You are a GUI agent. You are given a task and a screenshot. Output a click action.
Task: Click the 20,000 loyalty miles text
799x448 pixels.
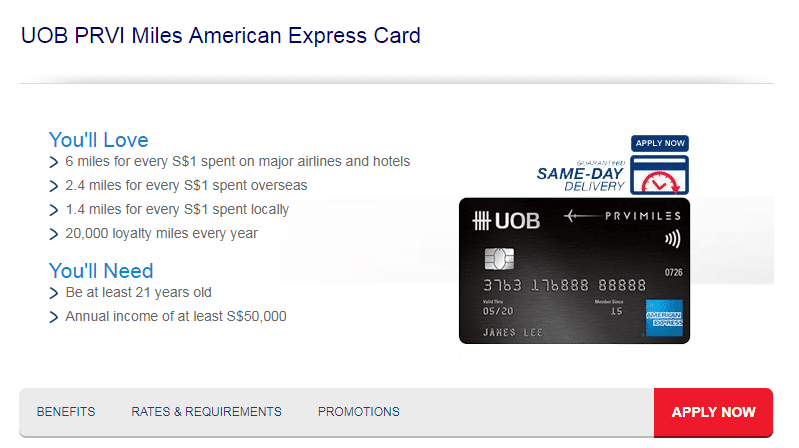tap(161, 234)
